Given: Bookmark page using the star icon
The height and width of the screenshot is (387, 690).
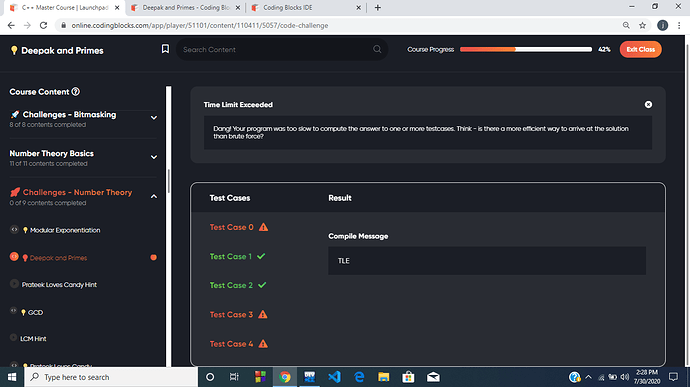Looking at the screenshot, I should pos(642,26).
